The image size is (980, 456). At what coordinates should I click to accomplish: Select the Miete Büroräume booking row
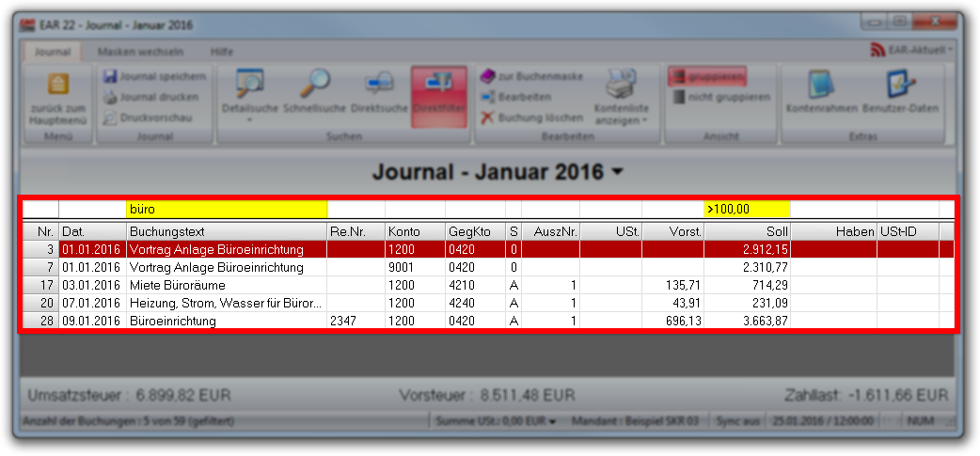[226, 285]
